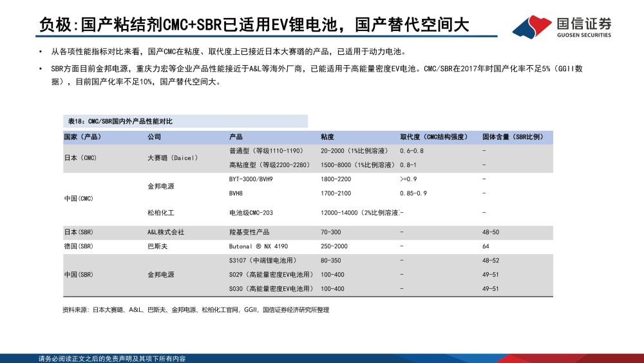The width and height of the screenshot is (644, 363).
Task: Click the table caption 表18
Action: (x=120, y=121)
